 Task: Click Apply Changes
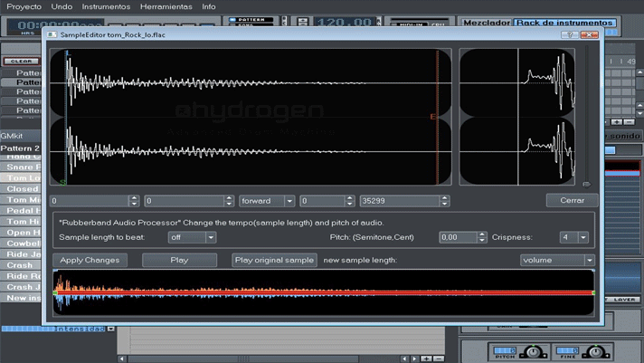(90, 260)
